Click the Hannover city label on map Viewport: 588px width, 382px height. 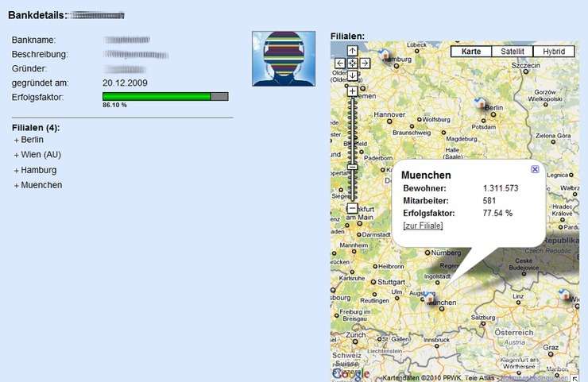tap(389, 114)
